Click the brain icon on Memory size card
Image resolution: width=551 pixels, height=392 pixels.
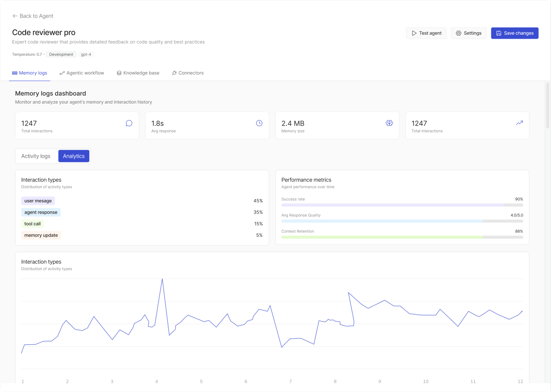390,123
